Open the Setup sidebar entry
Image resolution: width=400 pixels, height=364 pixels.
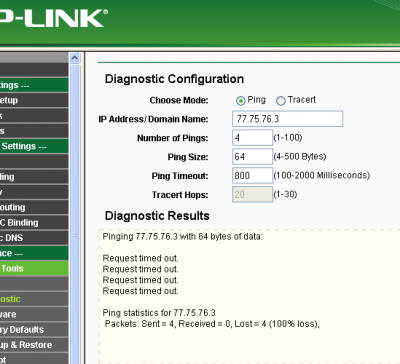[34, 100]
